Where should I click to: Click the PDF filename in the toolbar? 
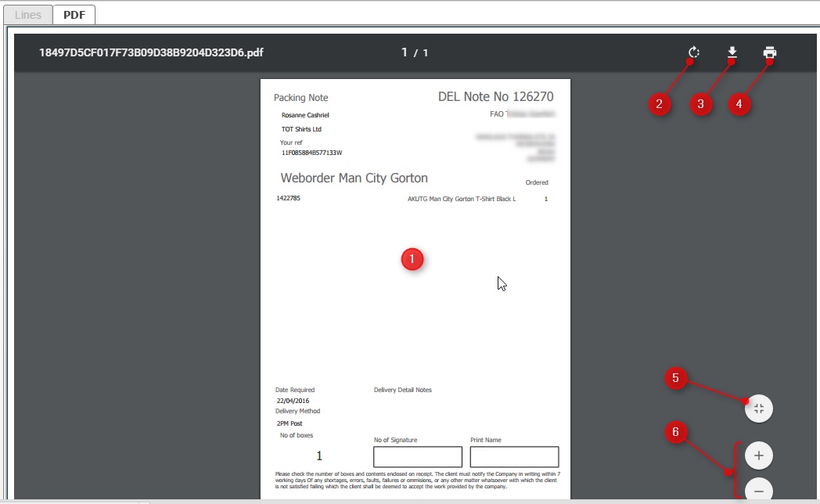pos(151,53)
